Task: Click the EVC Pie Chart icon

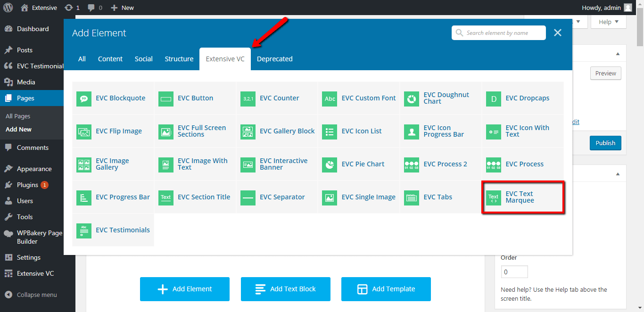Action: click(329, 164)
